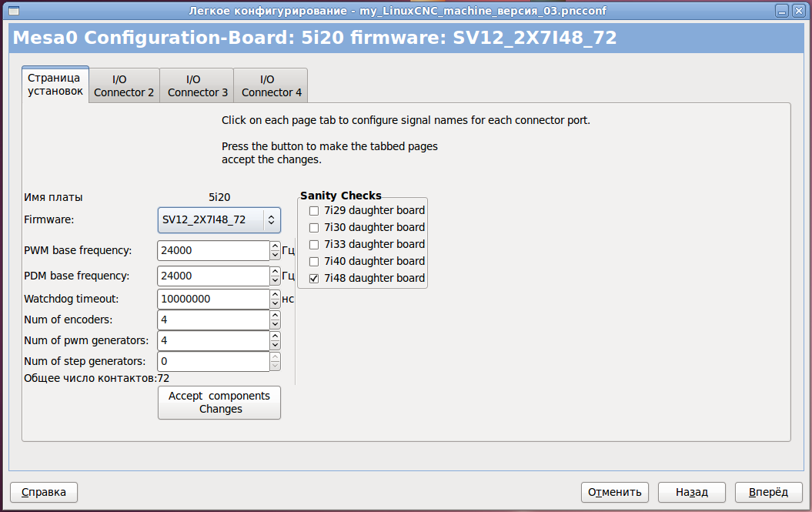This screenshot has height=512, width=812.
Task: Switch to the Страница установок tab
Action: (x=55, y=85)
